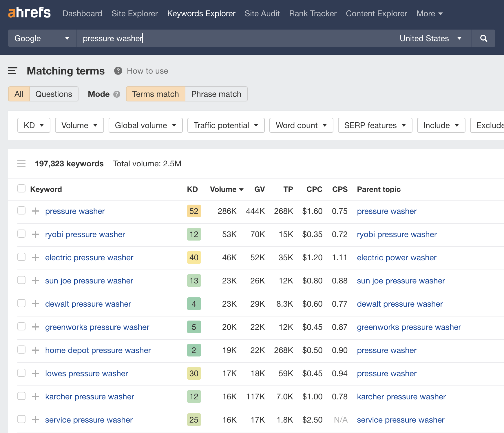This screenshot has width=504, height=433.
Task: Open the electric power washer parent topic link
Action: 397,257
